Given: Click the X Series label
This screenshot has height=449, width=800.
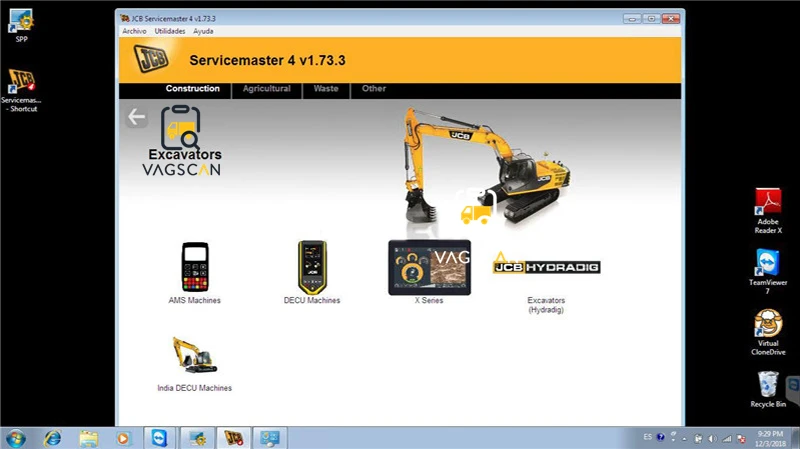Looking at the screenshot, I should [x=429, y=301].
